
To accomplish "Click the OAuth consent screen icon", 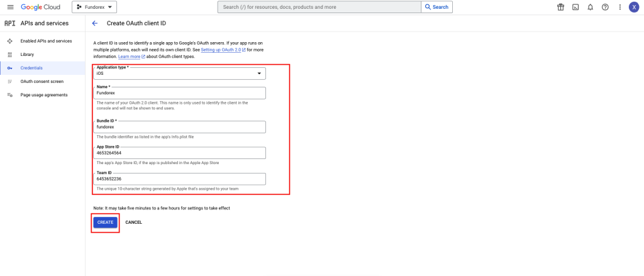I will coord(10,81).
